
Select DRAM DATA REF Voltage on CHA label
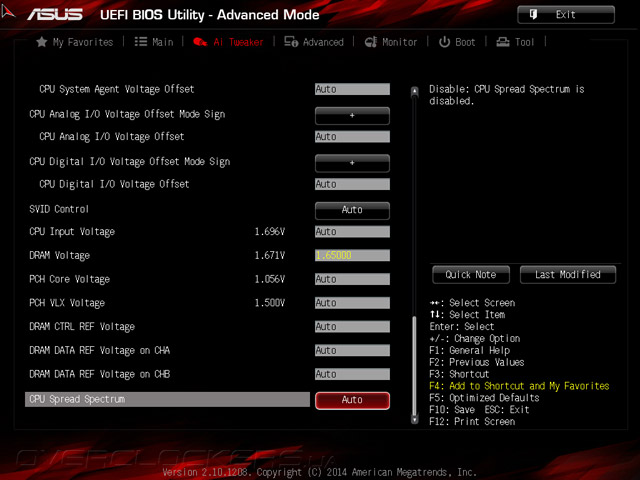[100, 351]
